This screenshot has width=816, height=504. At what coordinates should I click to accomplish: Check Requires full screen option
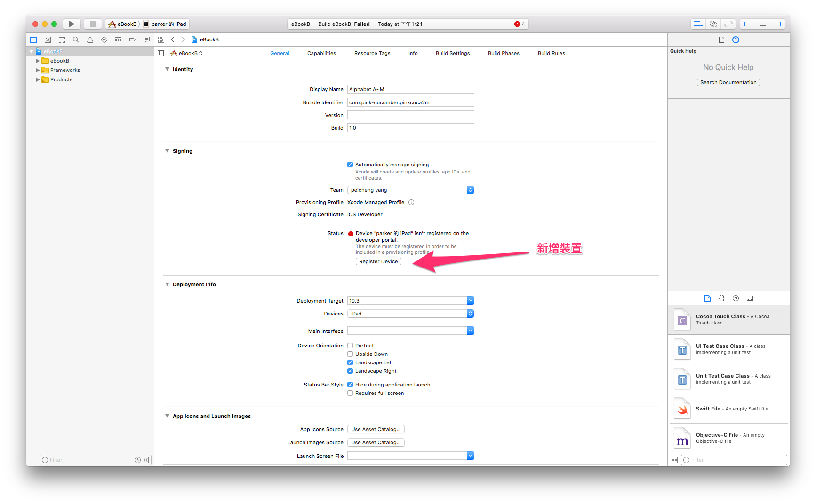point(350,393)
